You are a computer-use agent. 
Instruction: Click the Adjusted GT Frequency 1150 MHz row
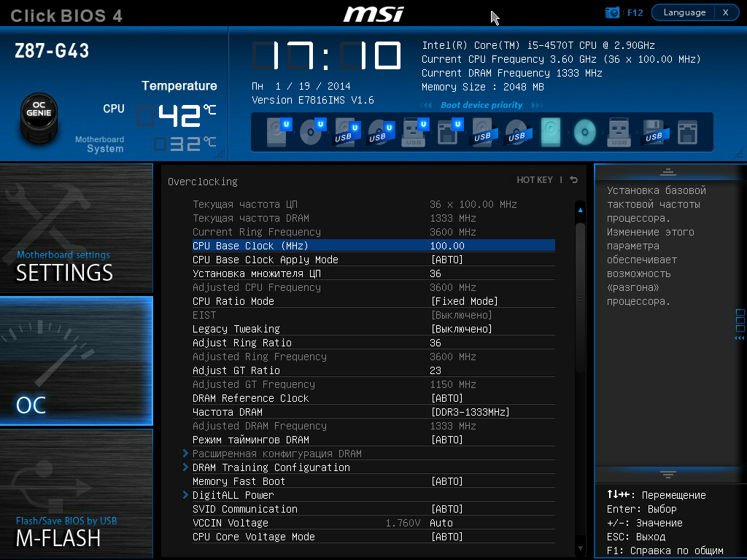[373, 384]
